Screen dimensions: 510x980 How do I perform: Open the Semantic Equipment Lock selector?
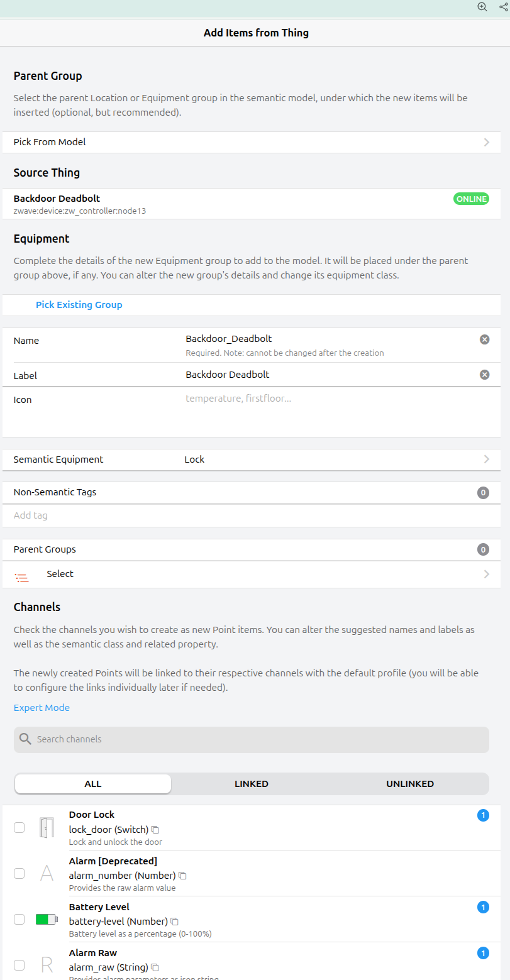pos(252,460)
